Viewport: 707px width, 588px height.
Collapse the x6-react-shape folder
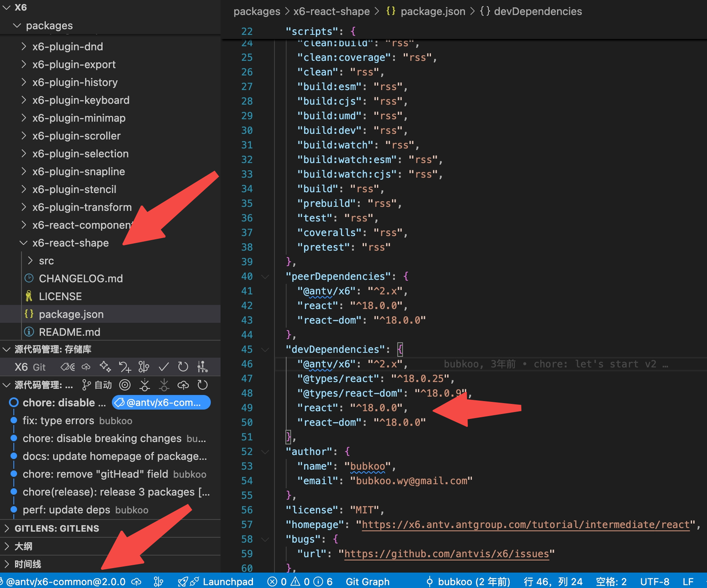pos(70,243)
